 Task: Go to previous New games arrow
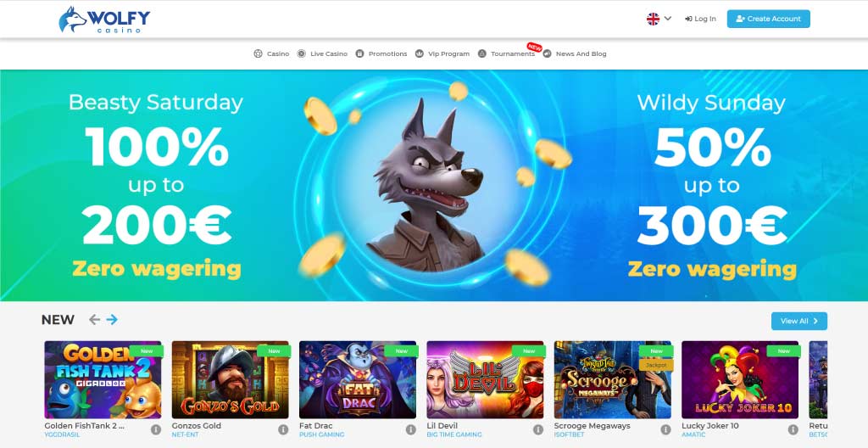tap(95, 320)
